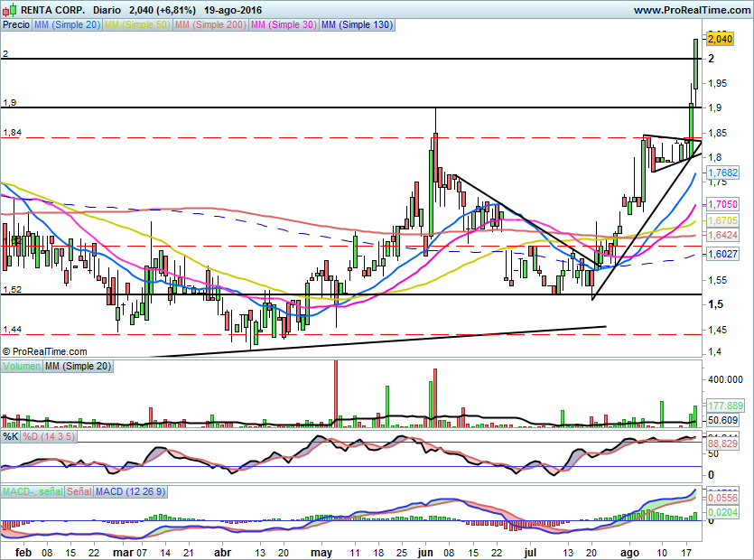
Task: Select the MM (Simple 200) legend label
Action: click(210, 24)
